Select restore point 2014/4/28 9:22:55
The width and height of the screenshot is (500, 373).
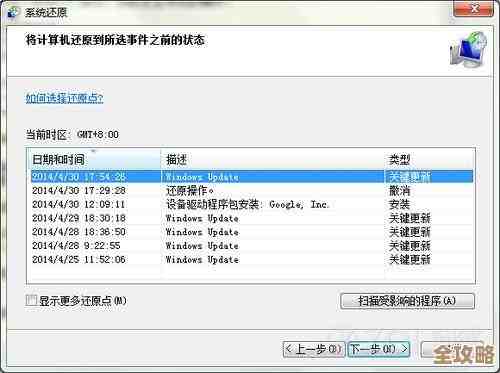(x=252, y=246)
